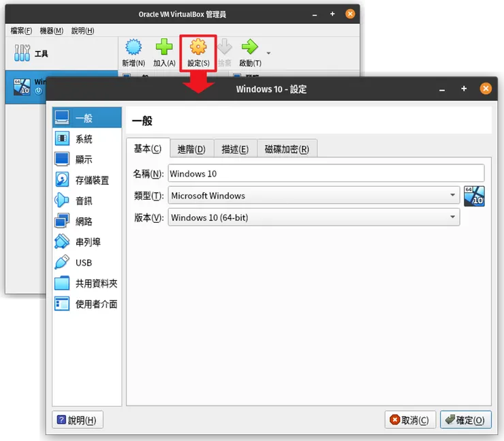The image size is (504, 441).
Task: Close the Windows 10 - 設定 dialog
Action: pos(486,89)
